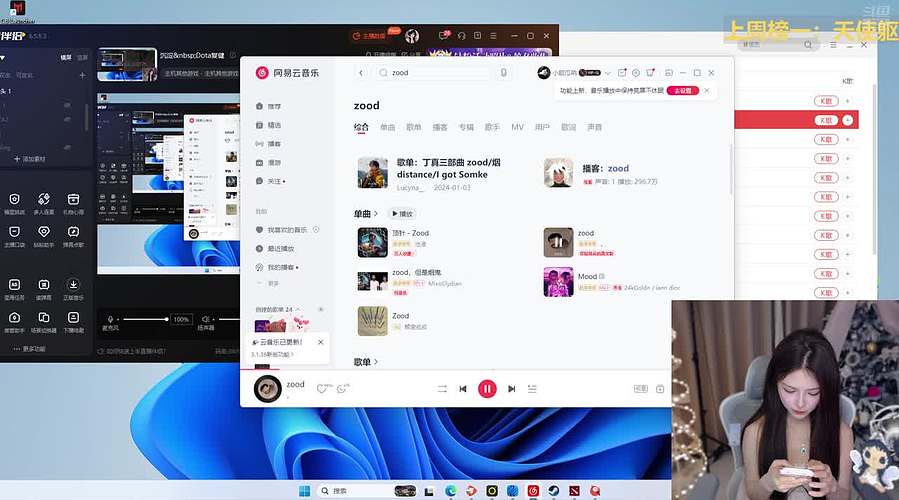
Task: Open the 播客 section in the left sidebar
Action: 268,144
